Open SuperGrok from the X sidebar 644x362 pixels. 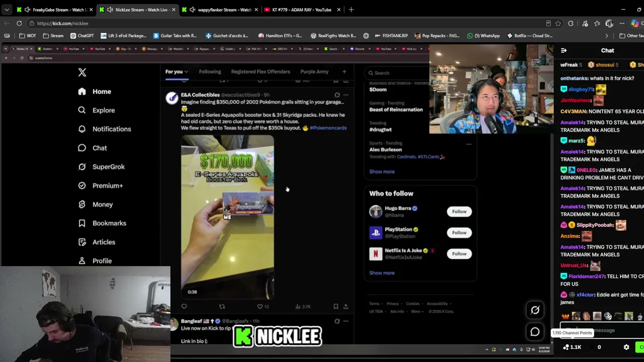click(101, 167)
